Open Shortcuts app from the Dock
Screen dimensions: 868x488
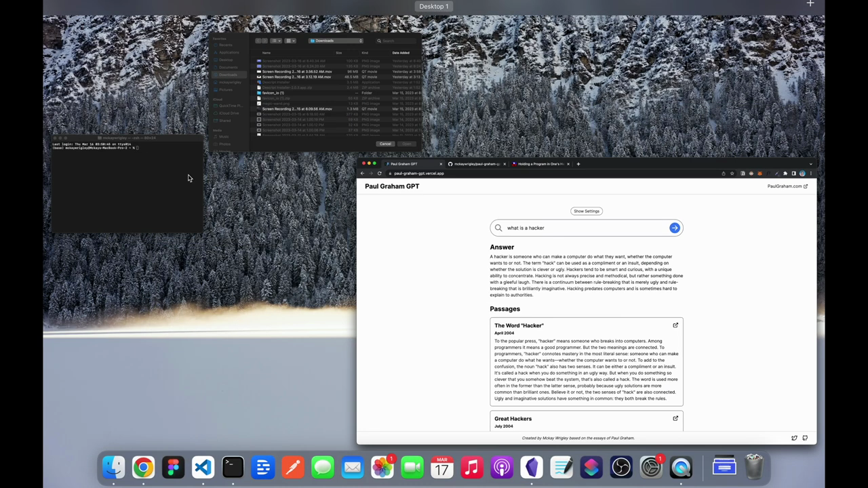591,467
